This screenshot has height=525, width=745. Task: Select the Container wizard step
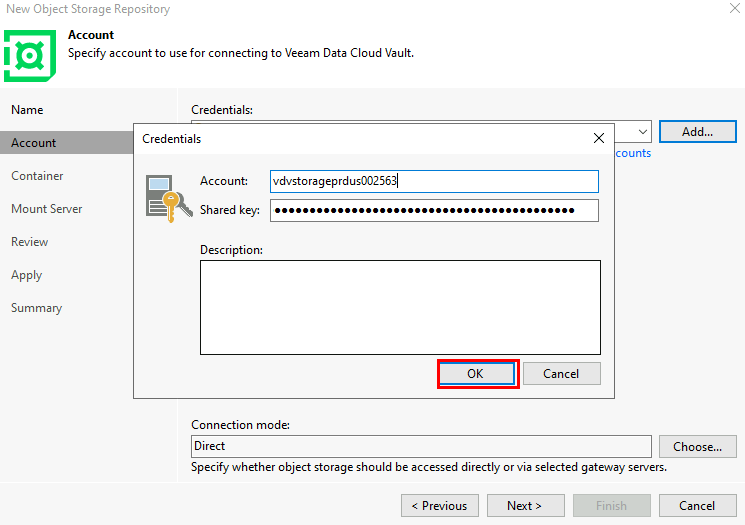tap(37, 176)
